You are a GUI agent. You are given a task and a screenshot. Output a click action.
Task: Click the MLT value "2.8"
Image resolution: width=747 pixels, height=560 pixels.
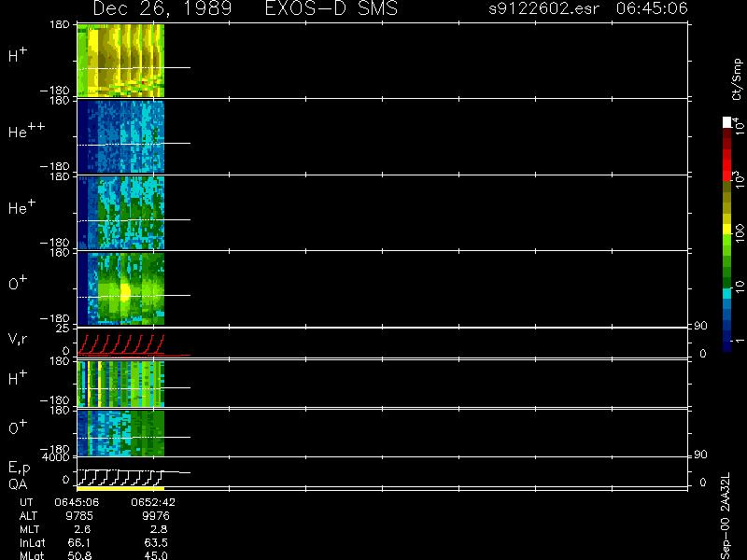click(159, 529)
